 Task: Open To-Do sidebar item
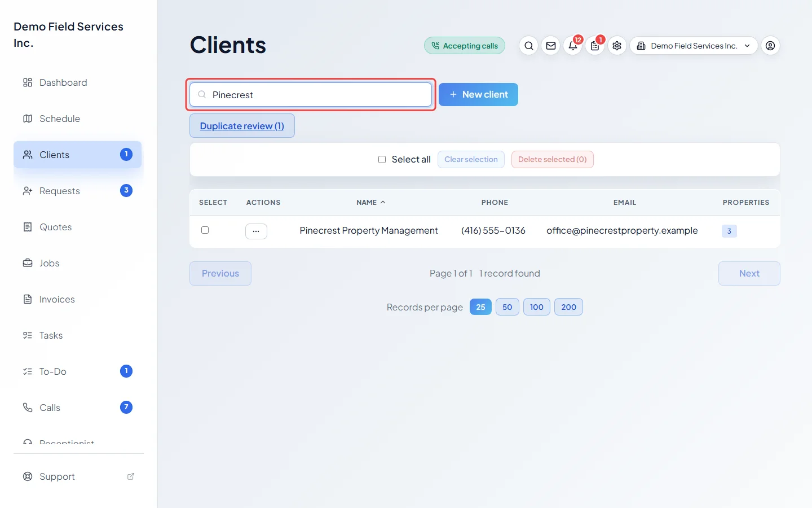click(78, 371)
